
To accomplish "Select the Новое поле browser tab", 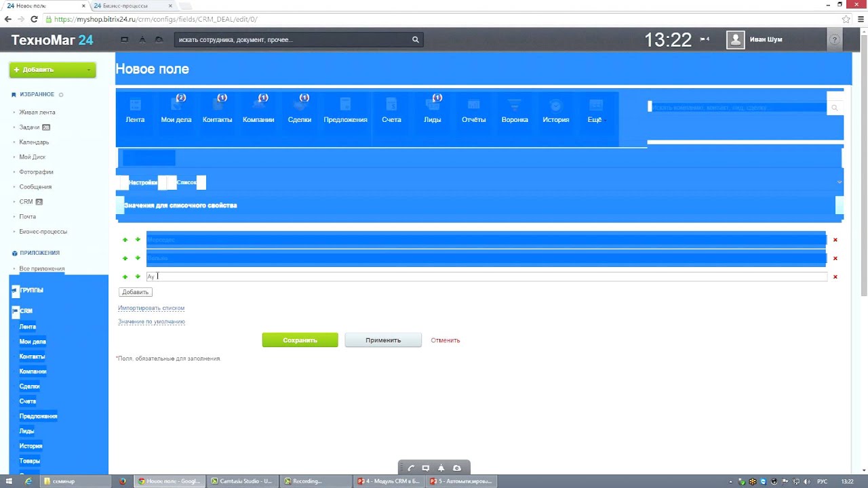I will (x=45, y=5).
